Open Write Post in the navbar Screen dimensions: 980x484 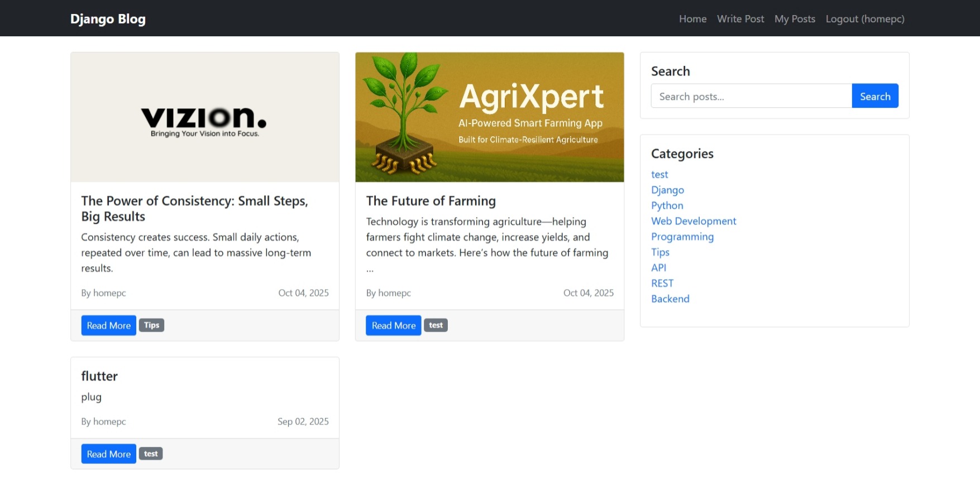coord(740,19)
